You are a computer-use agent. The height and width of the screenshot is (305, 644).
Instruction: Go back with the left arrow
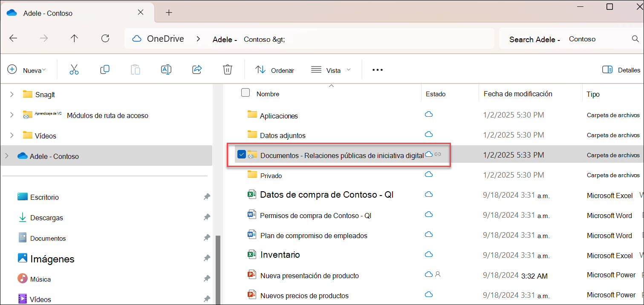[13, 38]
